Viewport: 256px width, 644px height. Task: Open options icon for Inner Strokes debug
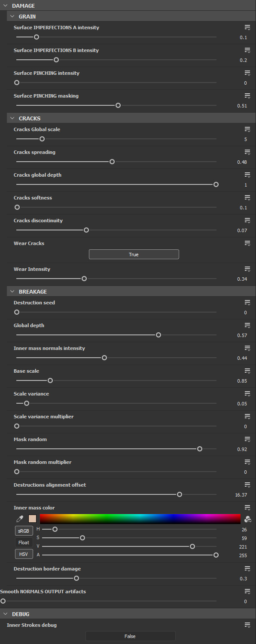coord(247,625)
